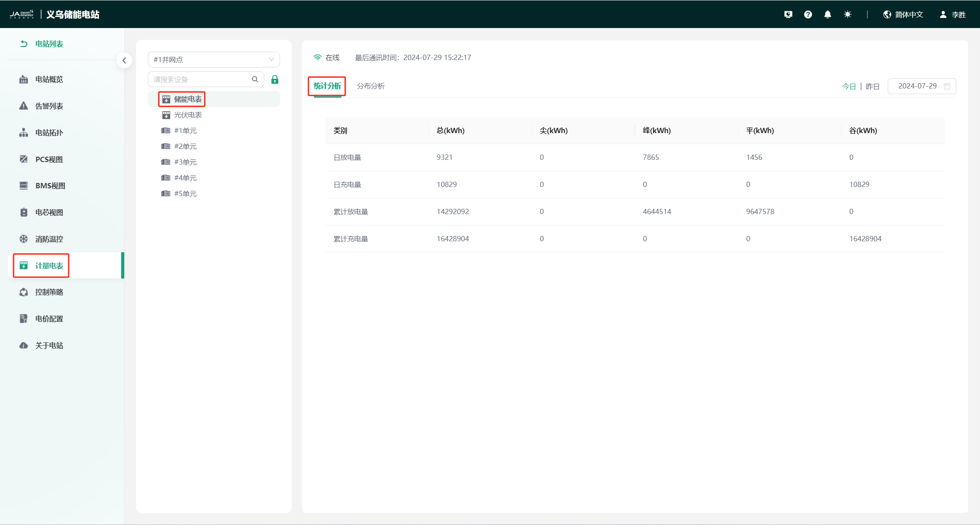Open the calendar date picker icon
Viewport: 980px width, 525px height.
(947, 86)
